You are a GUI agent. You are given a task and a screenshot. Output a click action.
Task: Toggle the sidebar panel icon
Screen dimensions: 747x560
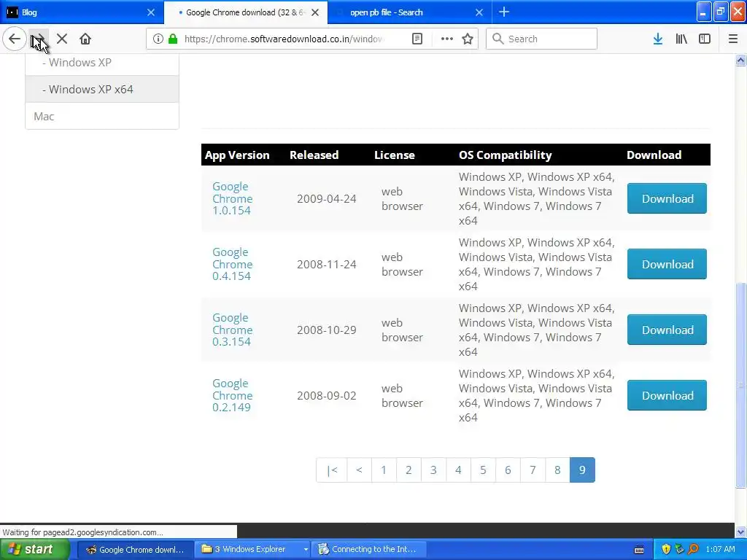point(705,39)
